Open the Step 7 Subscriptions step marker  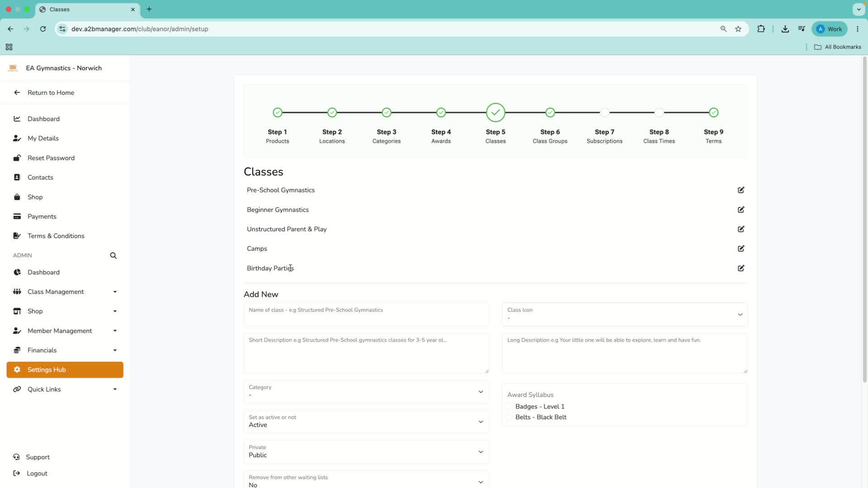pos(604,113)
